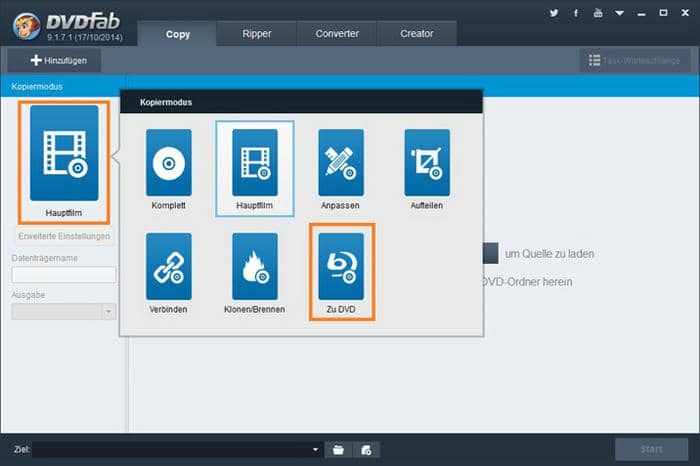Click Erweiterte Einstellungen button

coord(64,236)
